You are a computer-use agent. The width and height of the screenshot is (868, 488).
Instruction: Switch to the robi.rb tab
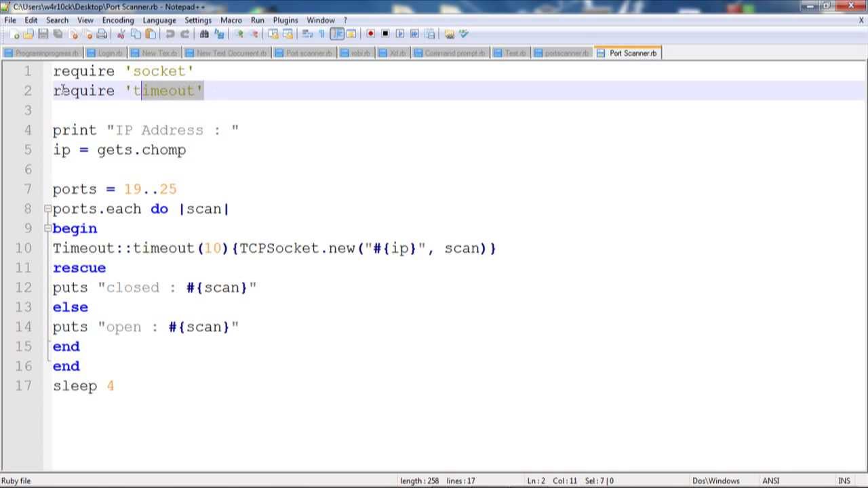click(355, 53)
